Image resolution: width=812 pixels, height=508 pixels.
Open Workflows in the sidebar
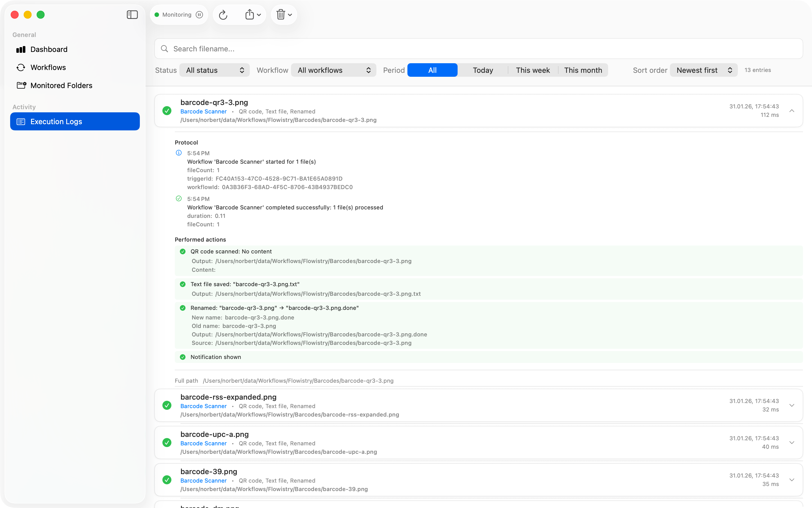[x=75, y=67]
